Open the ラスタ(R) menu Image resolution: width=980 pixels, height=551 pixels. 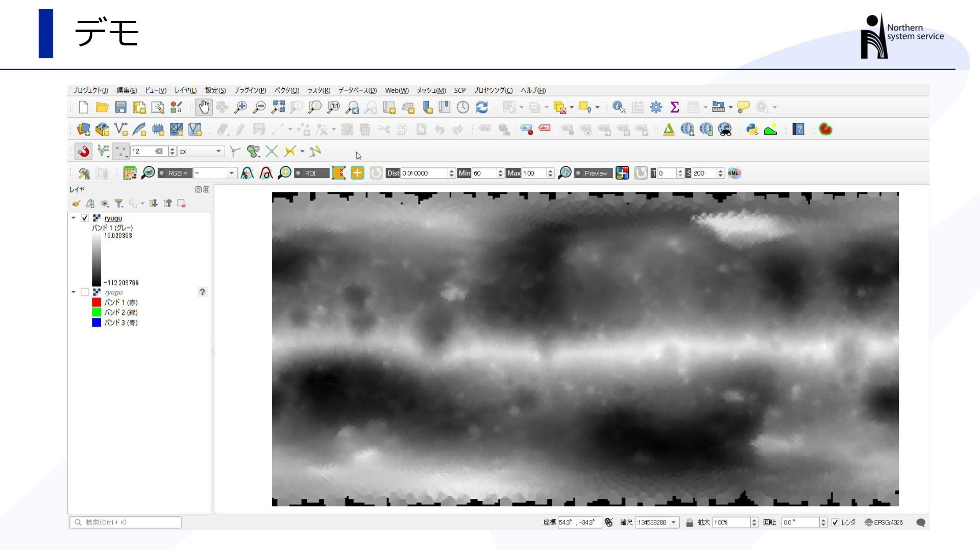pyautogui.click(x=318, y=90)
